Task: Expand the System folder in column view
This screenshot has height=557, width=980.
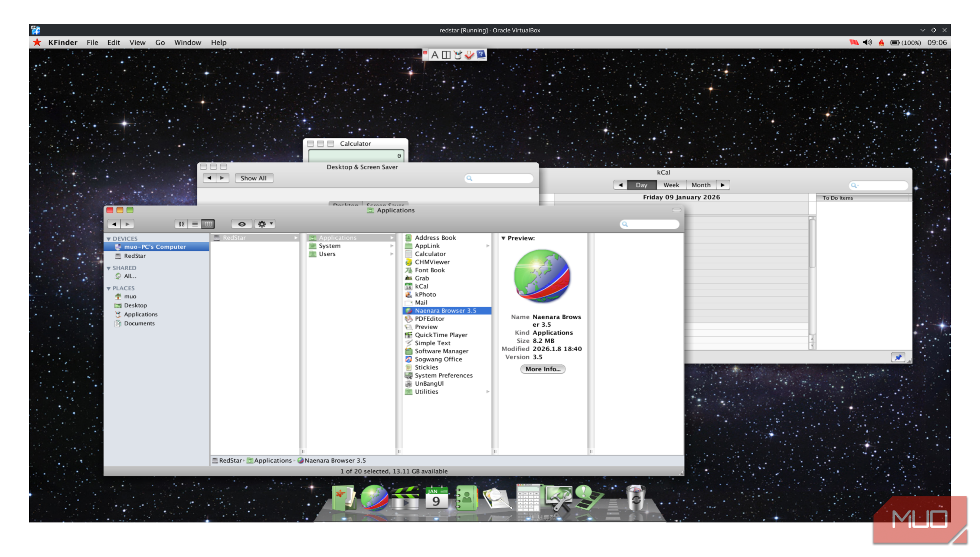Action: pyautogui.click(x=392, y=246)
